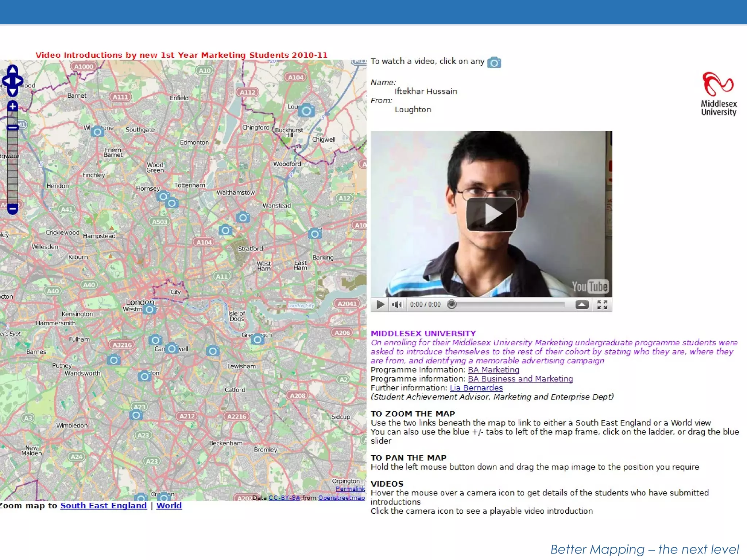
Task: Click the 0:00 / 0:00 time display
Action: pyautogui.click(x=425, y=304)
